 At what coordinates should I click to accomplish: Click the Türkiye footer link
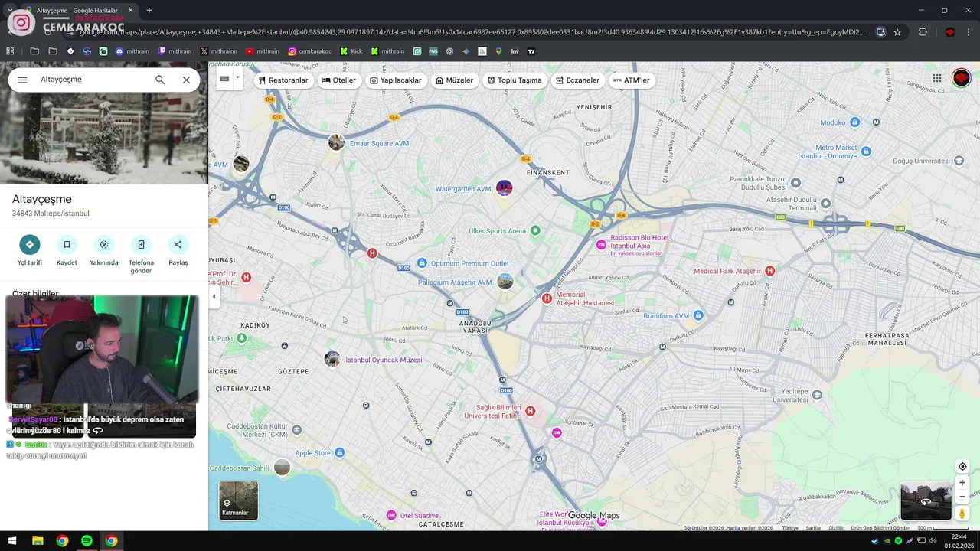click(789, 528)
